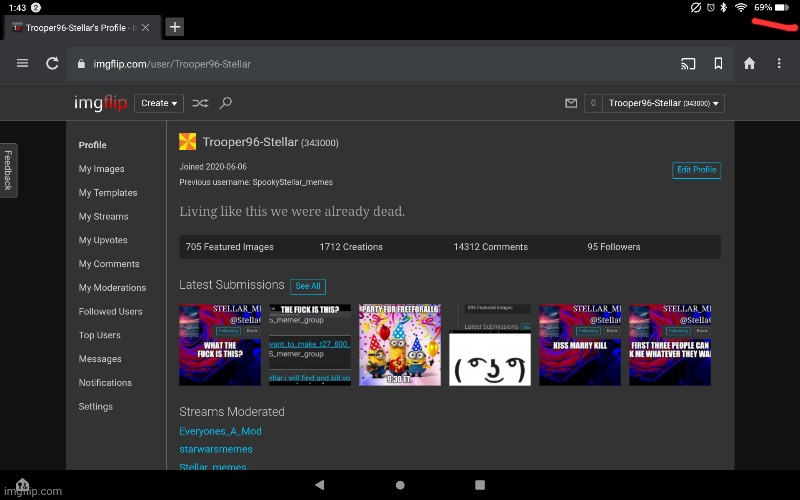The image size is (800, 500).
Task: Open My Images in the sidebar
Action: tap(102, 169)
